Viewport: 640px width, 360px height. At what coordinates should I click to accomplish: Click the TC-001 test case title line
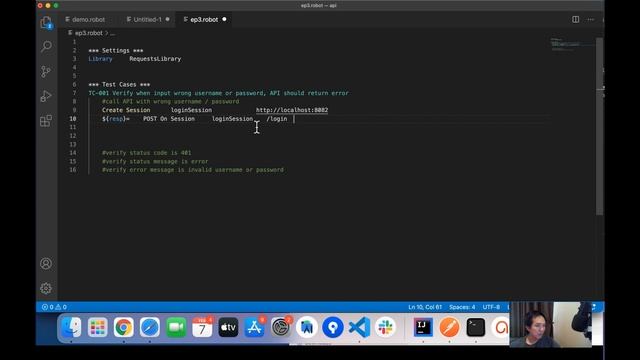(218, 93)
